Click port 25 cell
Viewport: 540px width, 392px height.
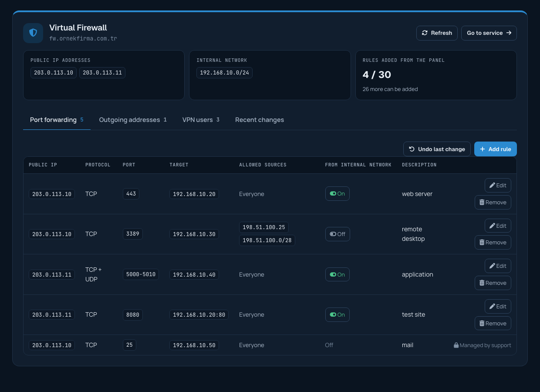pyautogui.click(x=129, y=345)
